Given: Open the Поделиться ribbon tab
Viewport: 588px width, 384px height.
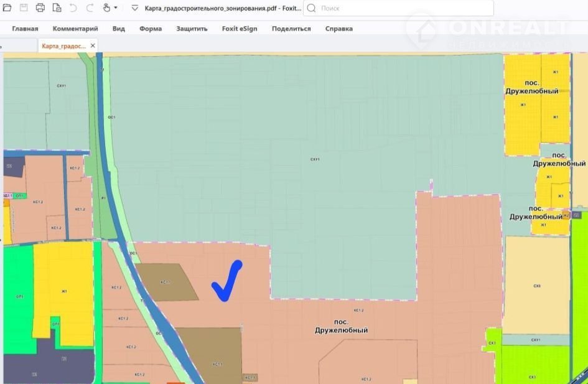Looking at the screenshot, I should coord(291,29).
